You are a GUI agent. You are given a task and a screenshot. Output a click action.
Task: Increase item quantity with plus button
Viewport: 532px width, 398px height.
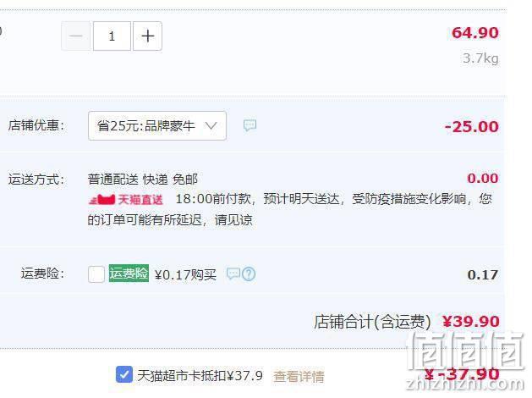(147, 36)
